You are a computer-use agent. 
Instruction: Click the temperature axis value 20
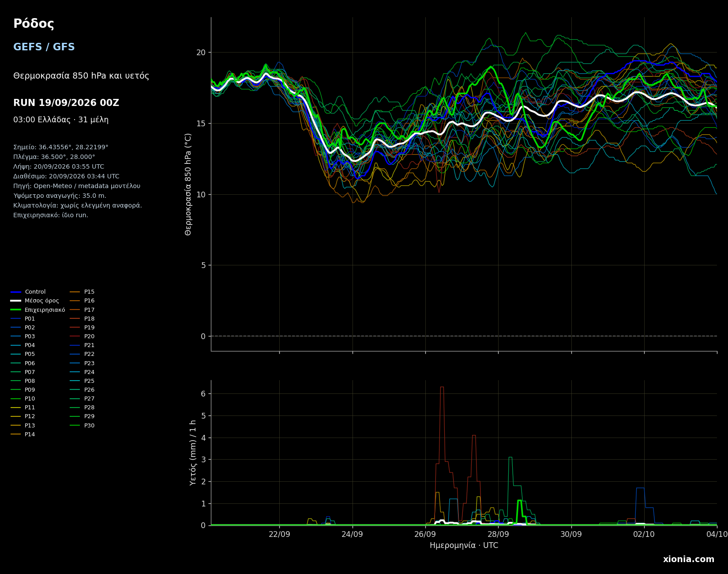tap(201, 53)
